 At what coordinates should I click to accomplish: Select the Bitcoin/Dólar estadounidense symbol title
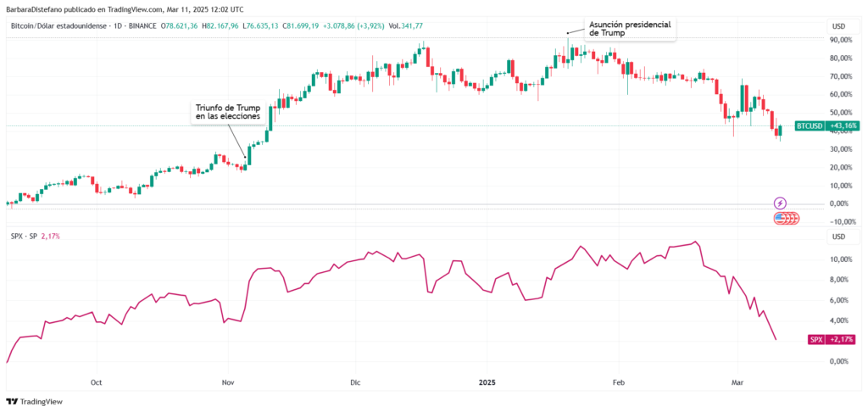[58, 26]
